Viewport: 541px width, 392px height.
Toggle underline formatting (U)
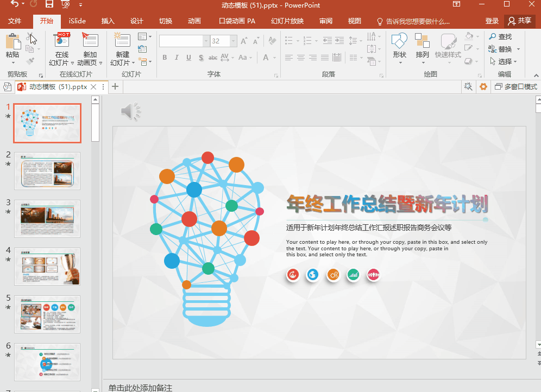click(189, 58)
